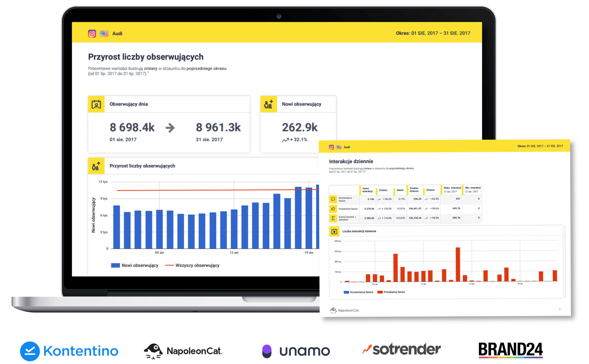Screen dimensions: 589x364
Task: Click the 499.7k maximum interactions cell
Action: click(456, 208)
